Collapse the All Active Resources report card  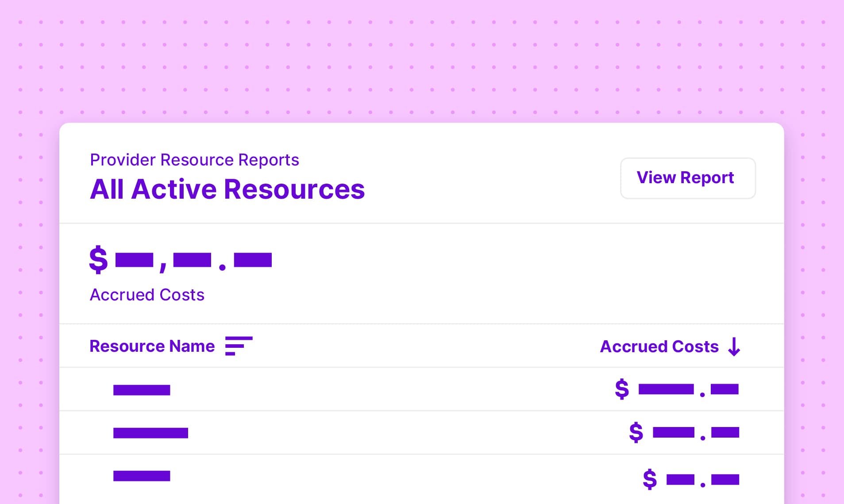click(x=227, y=189)
